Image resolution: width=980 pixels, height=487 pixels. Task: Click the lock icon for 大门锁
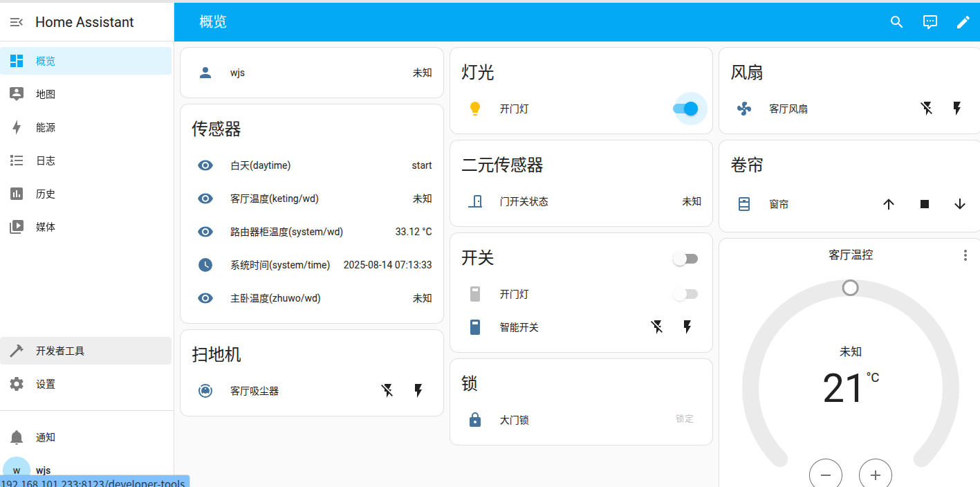(x=475, y=420)
